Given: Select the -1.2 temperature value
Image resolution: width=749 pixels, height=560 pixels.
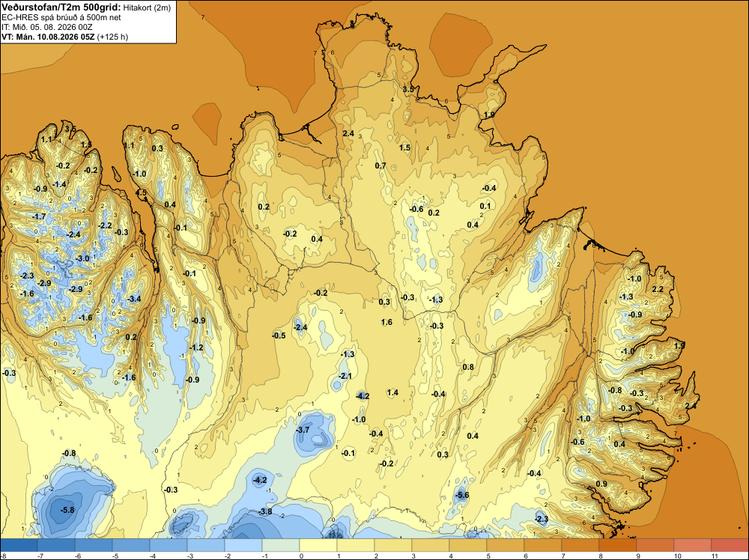Looking at the screenshot, I should tap(196, 347).
